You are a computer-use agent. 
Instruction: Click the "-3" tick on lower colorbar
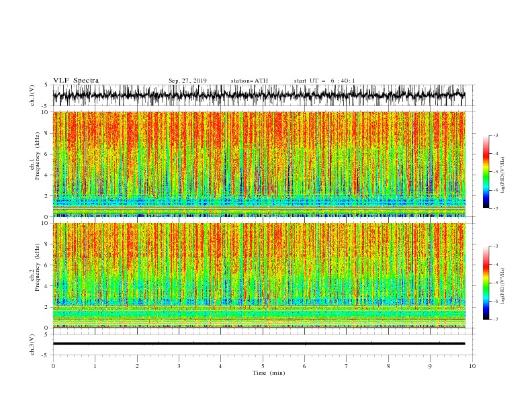pos(495,246)
